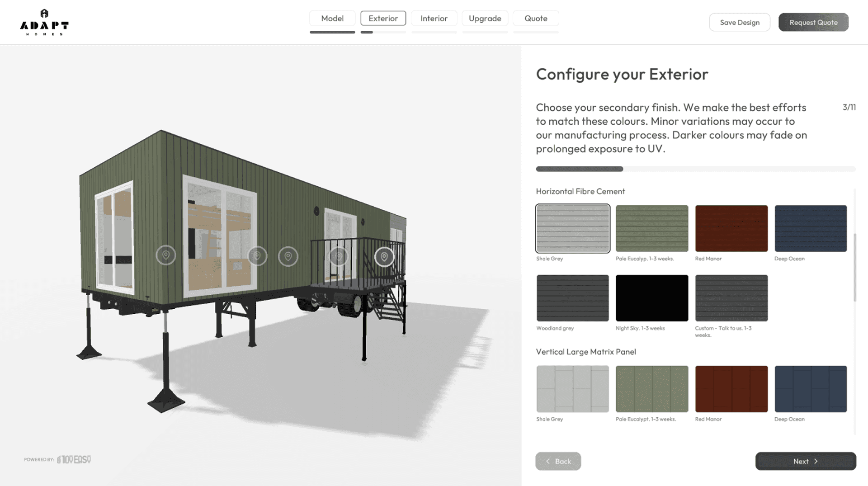Click Save Design button
Screen dimensions: 868x486
pos(740,22)
